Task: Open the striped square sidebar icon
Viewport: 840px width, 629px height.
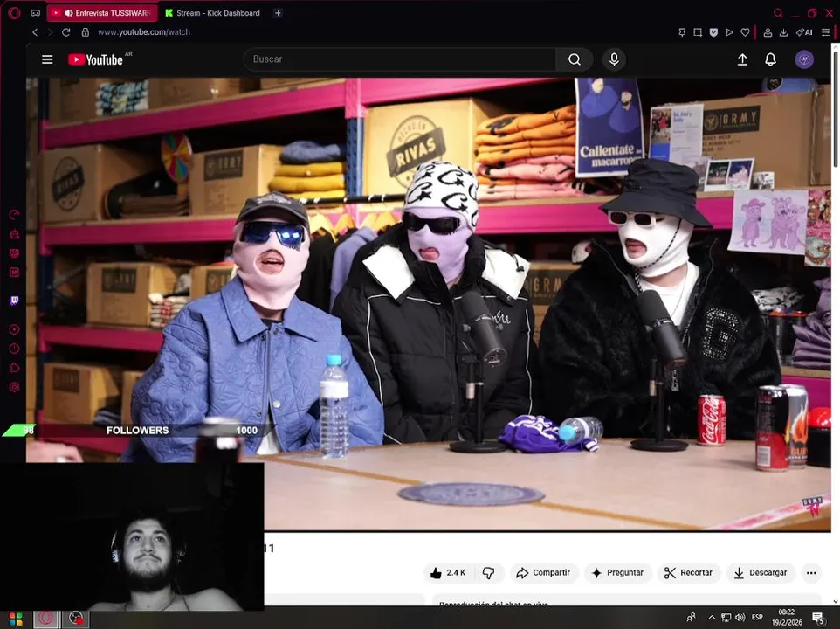Action: (x=15, y=253)
